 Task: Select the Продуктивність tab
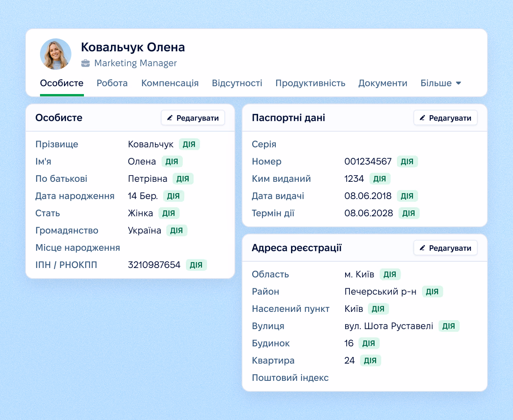[x=310, y=83]
